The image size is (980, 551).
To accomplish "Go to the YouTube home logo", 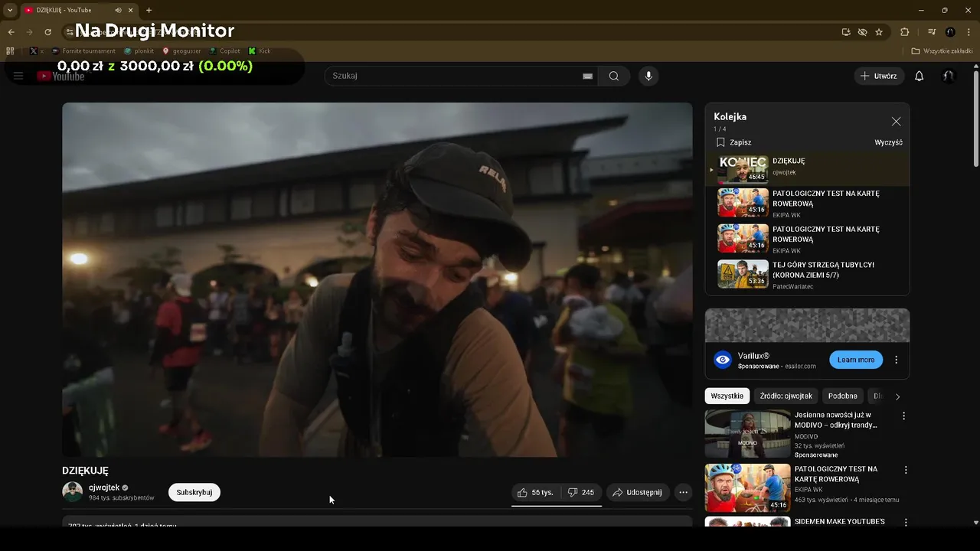I will (60, 76).
